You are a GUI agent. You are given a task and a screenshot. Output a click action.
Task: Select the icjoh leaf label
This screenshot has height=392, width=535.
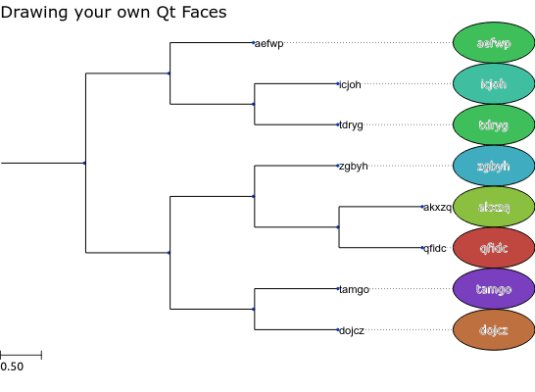pyautogui.click(x=350, y=84)
